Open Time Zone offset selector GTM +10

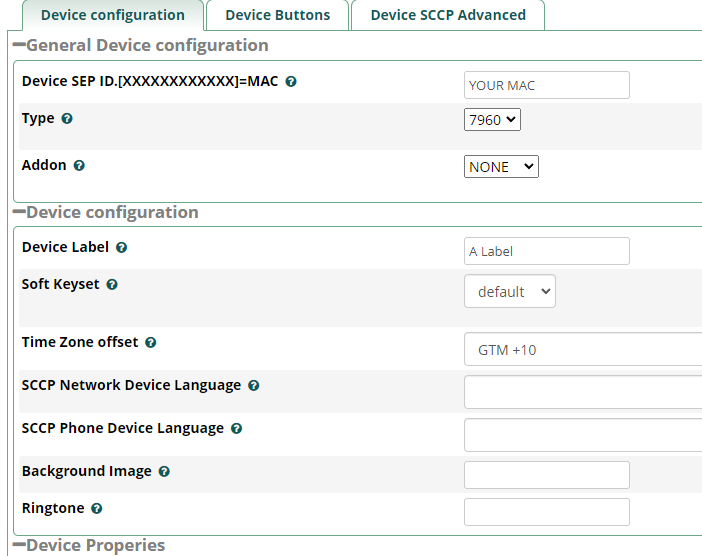583,349
